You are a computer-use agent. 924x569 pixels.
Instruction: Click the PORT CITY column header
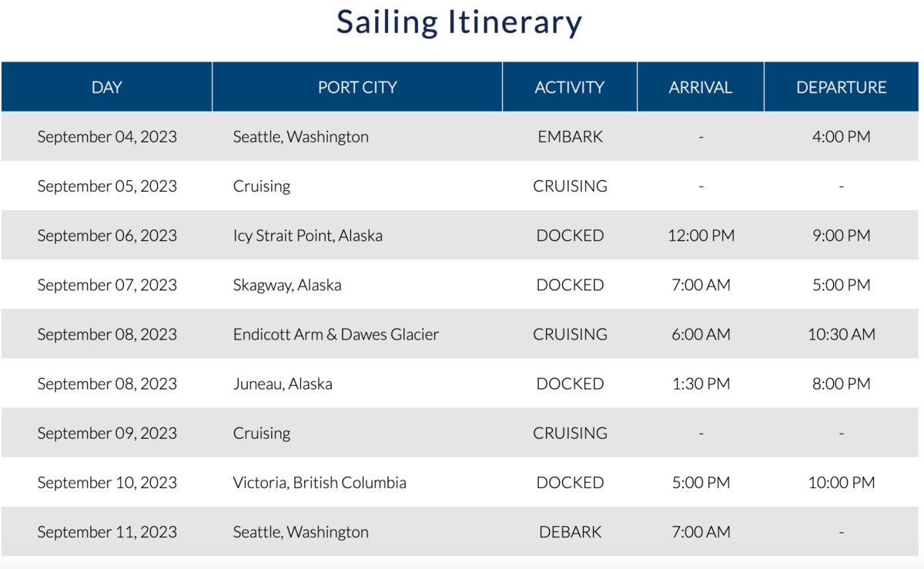[357, 87]
